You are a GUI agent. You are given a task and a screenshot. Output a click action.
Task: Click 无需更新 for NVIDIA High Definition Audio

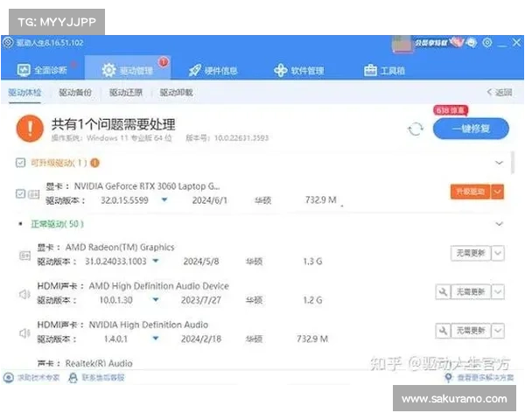tap(471, 331)
